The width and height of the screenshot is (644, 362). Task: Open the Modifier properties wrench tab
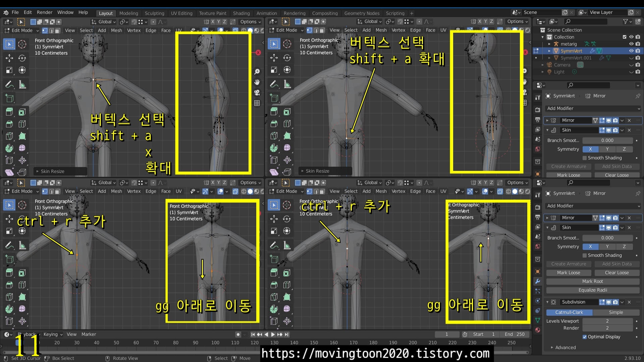click(538, 282)
